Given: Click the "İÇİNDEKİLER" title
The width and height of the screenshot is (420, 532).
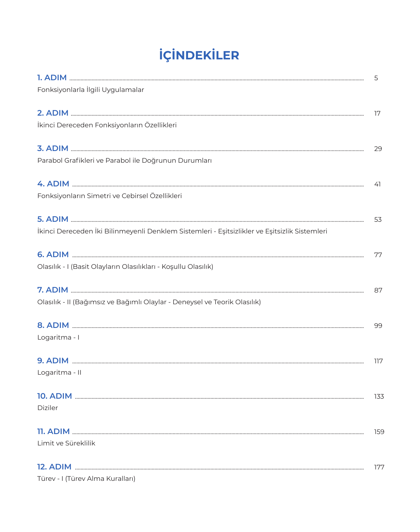Looking at the screenshot, I should click(199, 55).
